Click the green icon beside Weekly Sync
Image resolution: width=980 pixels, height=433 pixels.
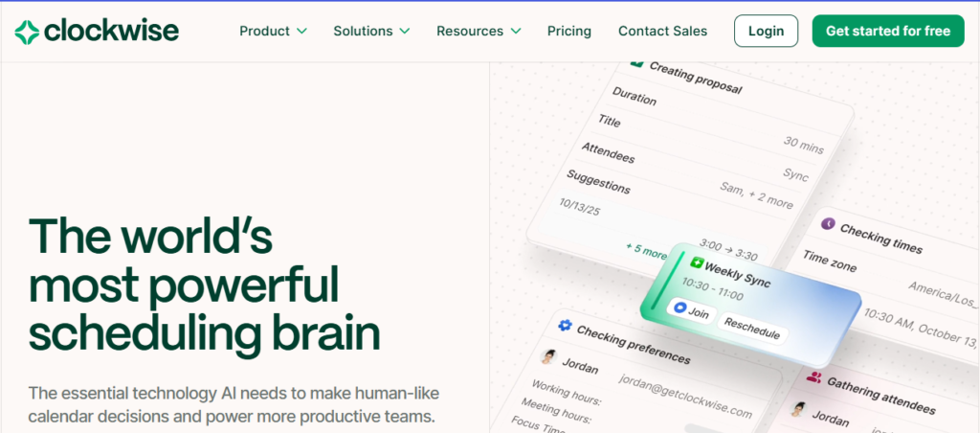coord(696,262)
